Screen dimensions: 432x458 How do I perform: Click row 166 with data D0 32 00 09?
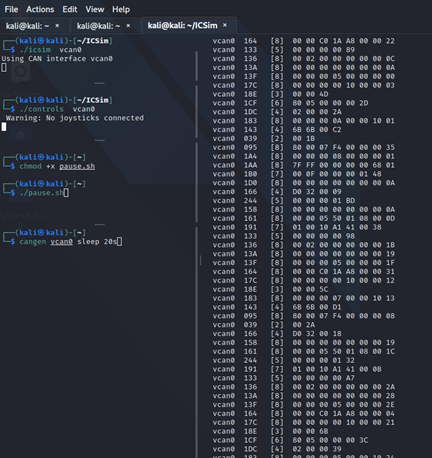coord(277,192)
